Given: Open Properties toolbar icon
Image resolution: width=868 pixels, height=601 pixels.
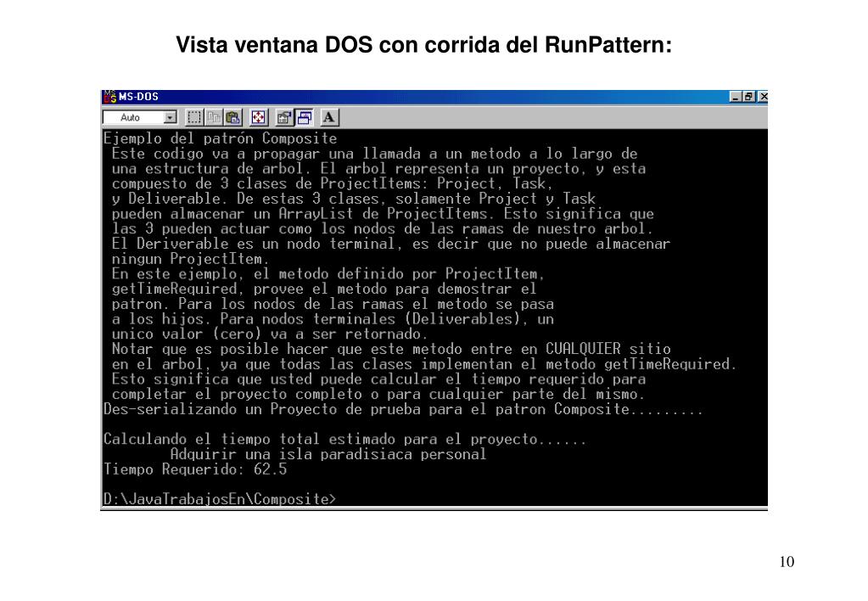Looking at the screenshot, I should 284,117.
